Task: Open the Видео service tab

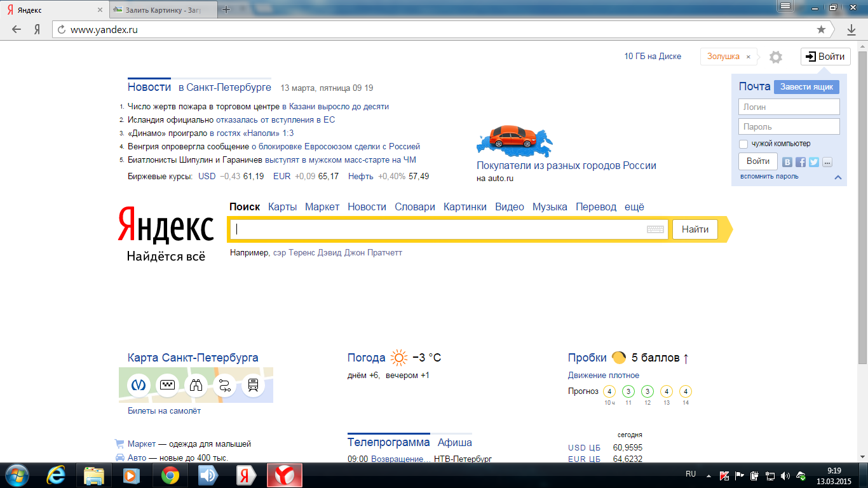Action: [510, 207]
